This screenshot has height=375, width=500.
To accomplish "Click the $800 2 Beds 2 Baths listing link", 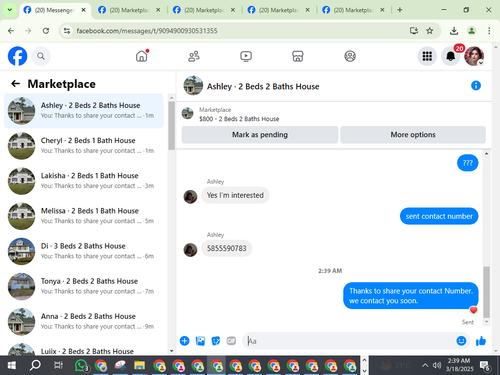I will pos(239,119).
